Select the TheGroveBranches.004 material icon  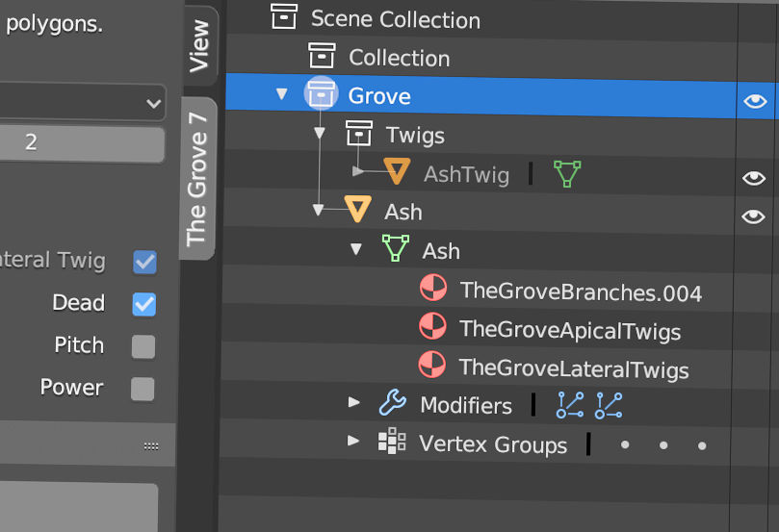point(433,289)
